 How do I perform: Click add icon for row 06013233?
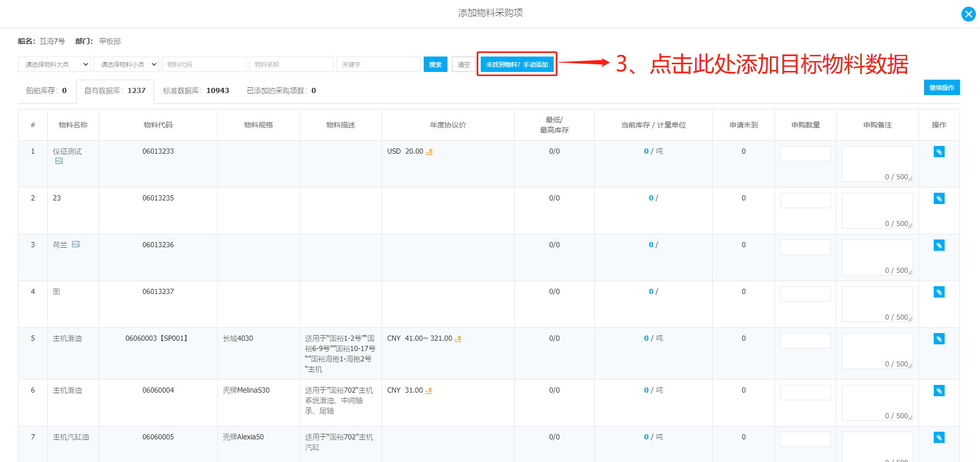(939, 152)
